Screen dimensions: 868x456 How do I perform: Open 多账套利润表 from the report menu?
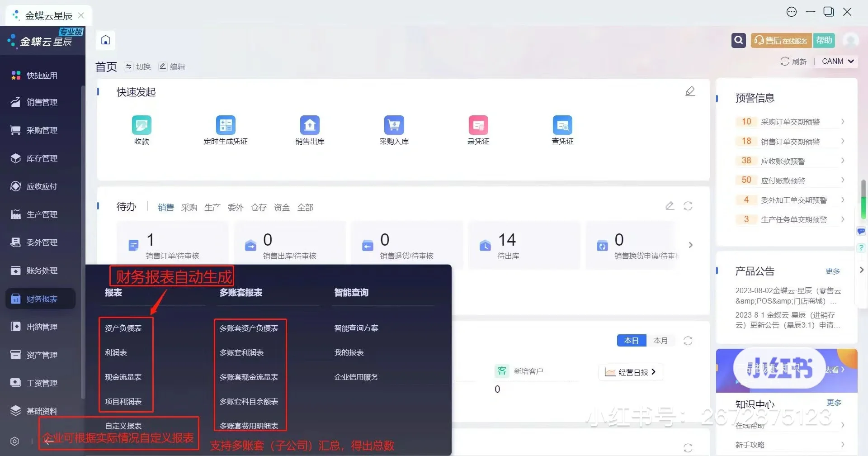242,352
